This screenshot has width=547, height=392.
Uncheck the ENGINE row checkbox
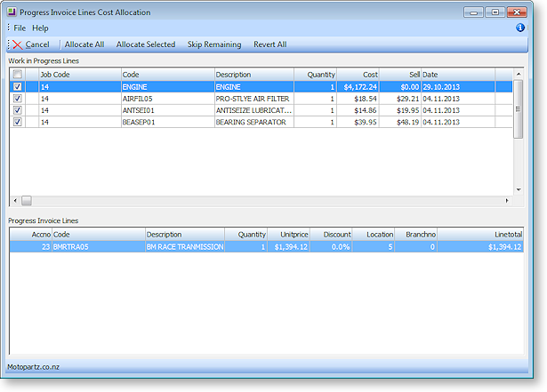tap(17, 87)
